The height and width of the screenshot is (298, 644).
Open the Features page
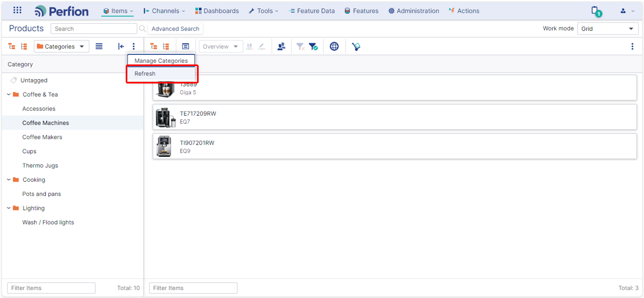click(361, 11)
